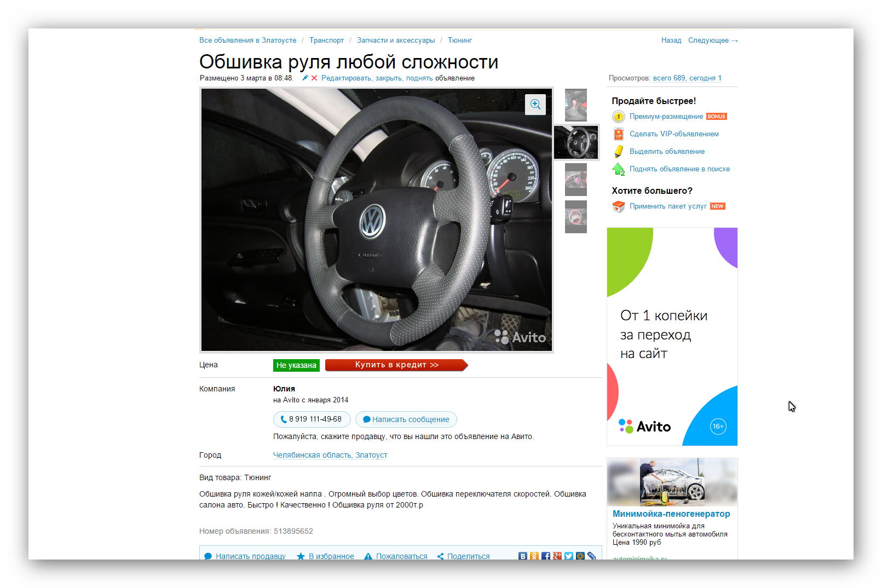This screenshot has width=882, height=588.
Task: Share via the orange Odnoklassniki icon
Action: [x=534, y=556]
